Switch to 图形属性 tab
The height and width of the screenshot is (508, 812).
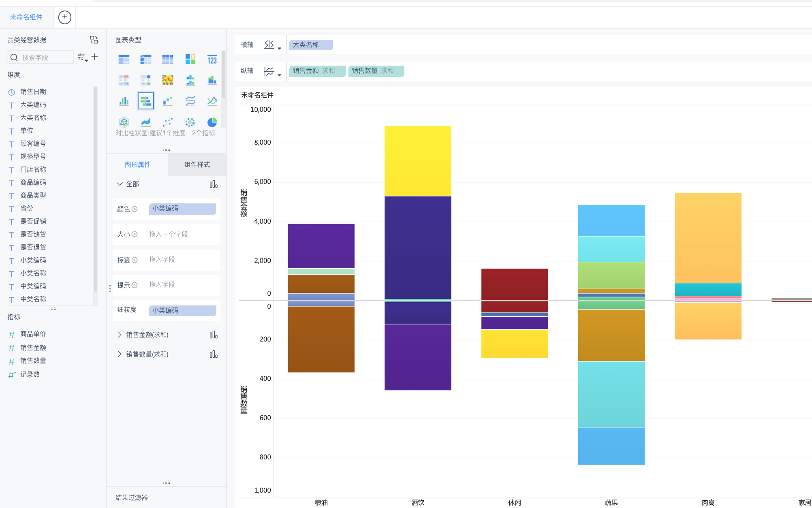pos(138,164)
